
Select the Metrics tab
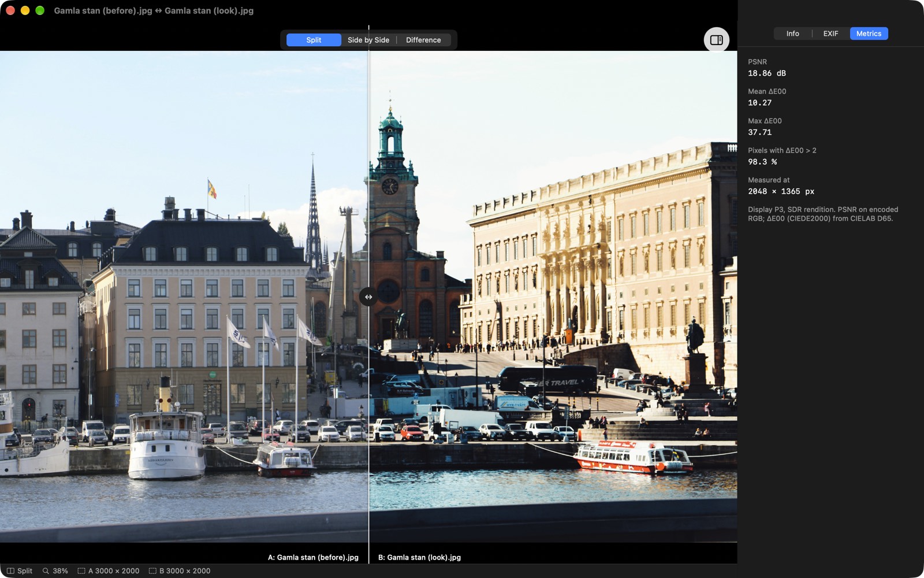(869, 34)
